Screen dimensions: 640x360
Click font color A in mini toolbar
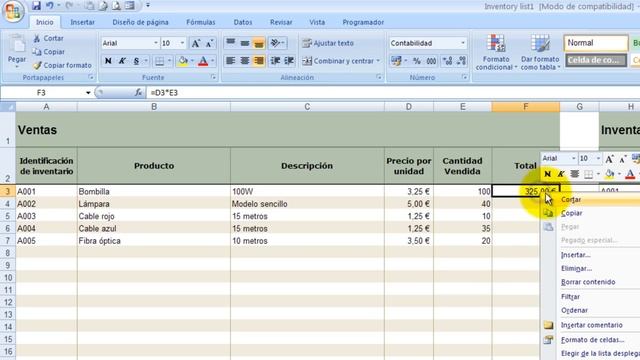[x=630, y=174]
